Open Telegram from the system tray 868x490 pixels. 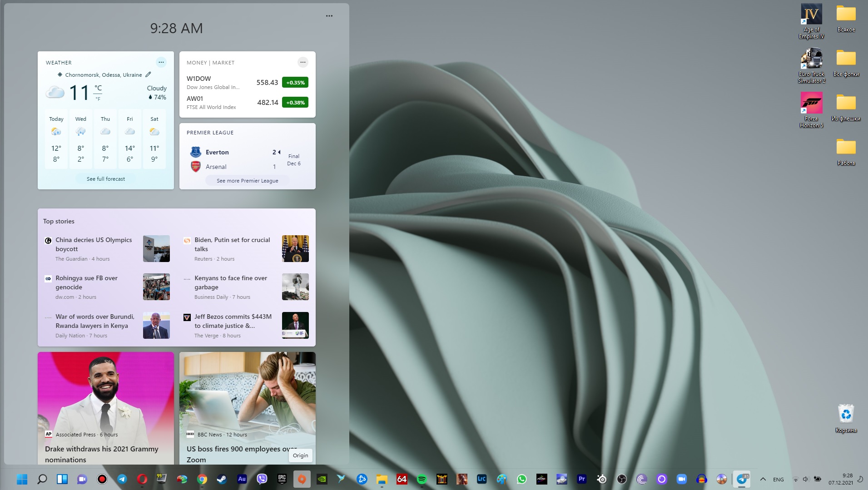coord(742,479)
